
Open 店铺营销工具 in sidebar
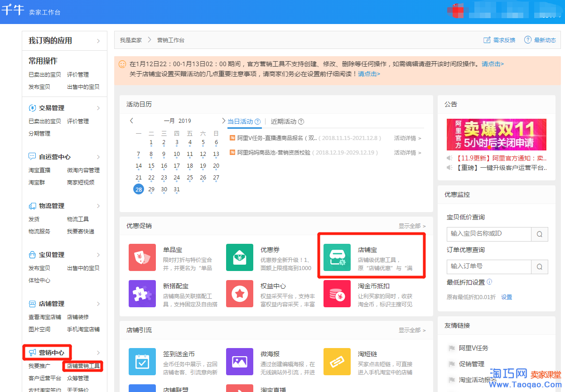click(x=83, y=366)
